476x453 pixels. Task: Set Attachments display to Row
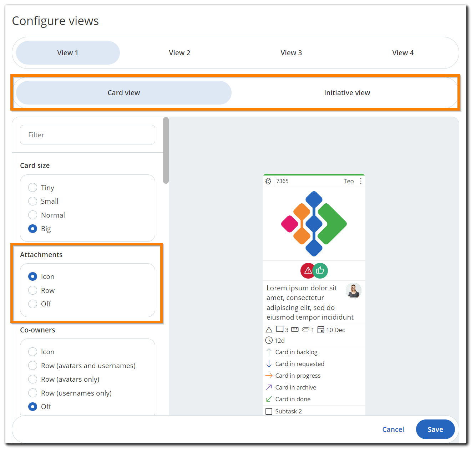[32, 290]
